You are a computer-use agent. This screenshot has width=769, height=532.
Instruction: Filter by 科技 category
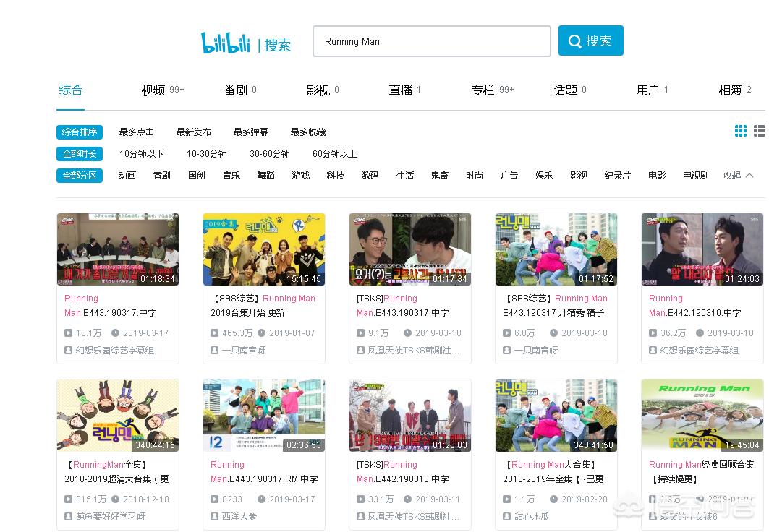point(336,176)
